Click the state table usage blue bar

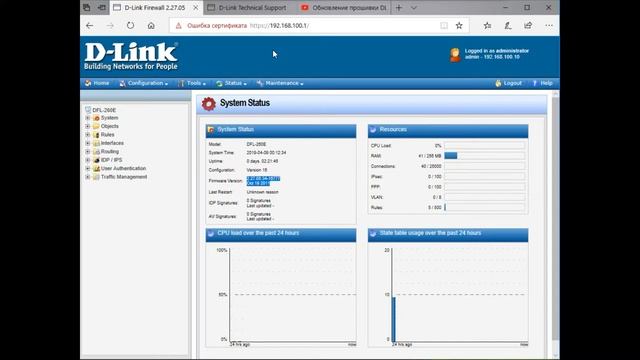pos(393,319)
